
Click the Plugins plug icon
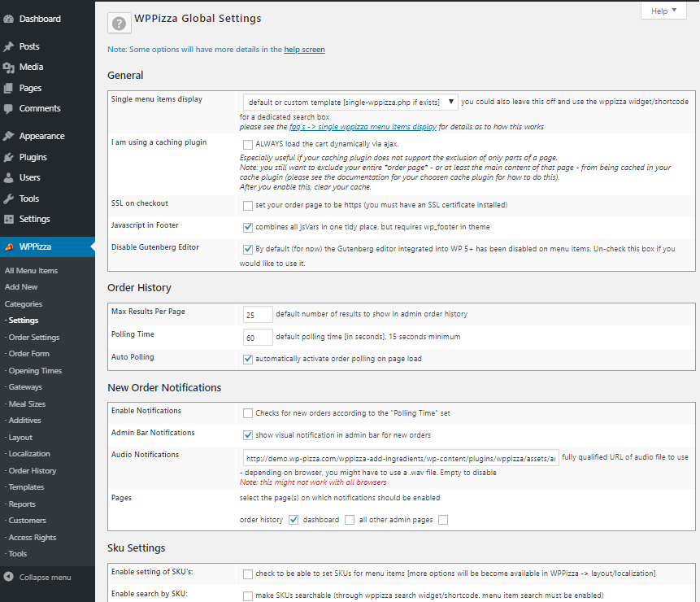9,157
